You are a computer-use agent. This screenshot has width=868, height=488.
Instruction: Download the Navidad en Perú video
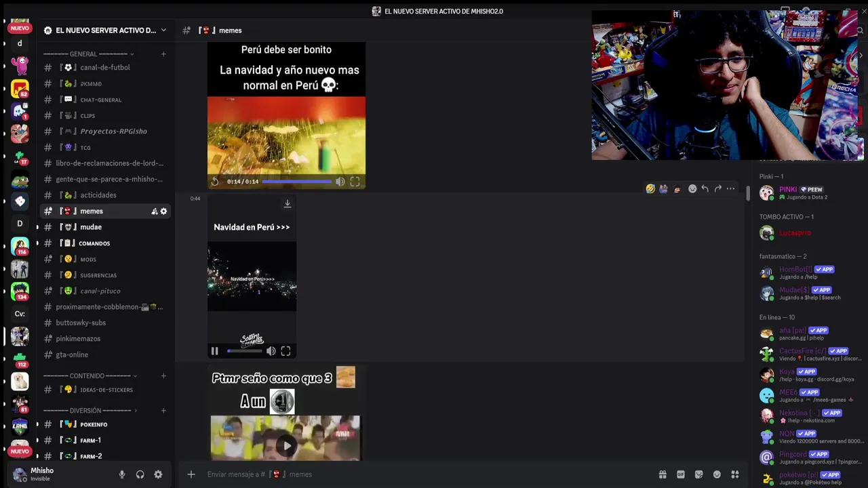point(288,203)
